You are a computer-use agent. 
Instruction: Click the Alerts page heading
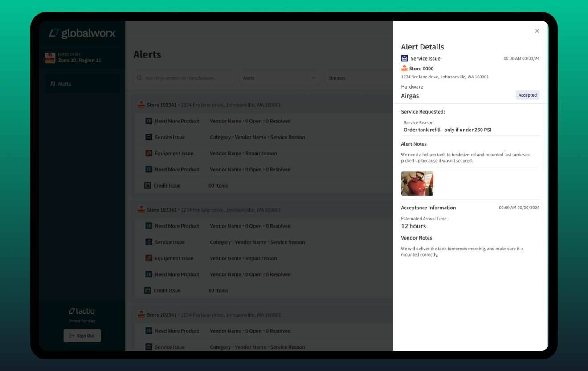tap(147, 54)
